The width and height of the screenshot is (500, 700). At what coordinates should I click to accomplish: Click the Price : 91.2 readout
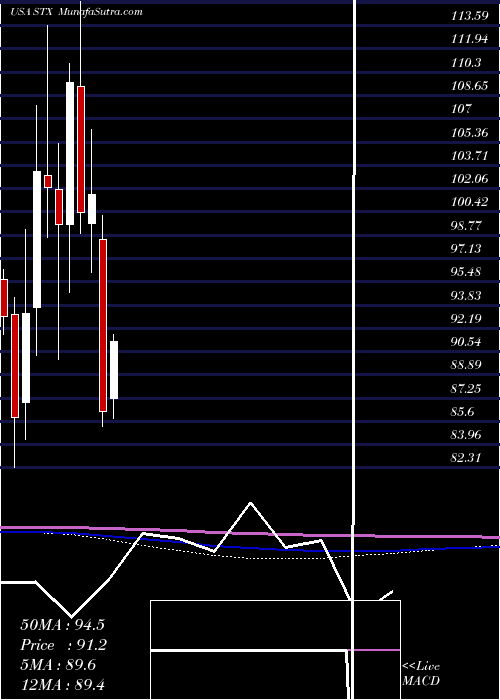tap(62, 645)
